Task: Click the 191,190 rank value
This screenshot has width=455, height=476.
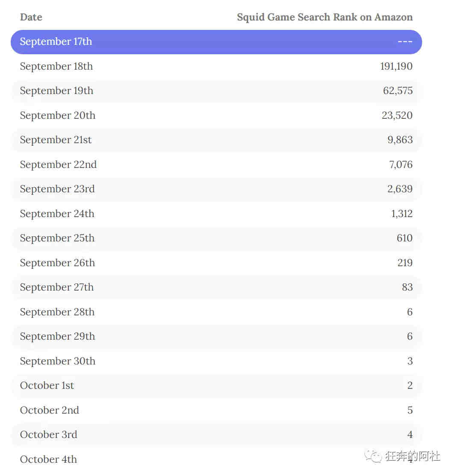Action: coord(396,66)
